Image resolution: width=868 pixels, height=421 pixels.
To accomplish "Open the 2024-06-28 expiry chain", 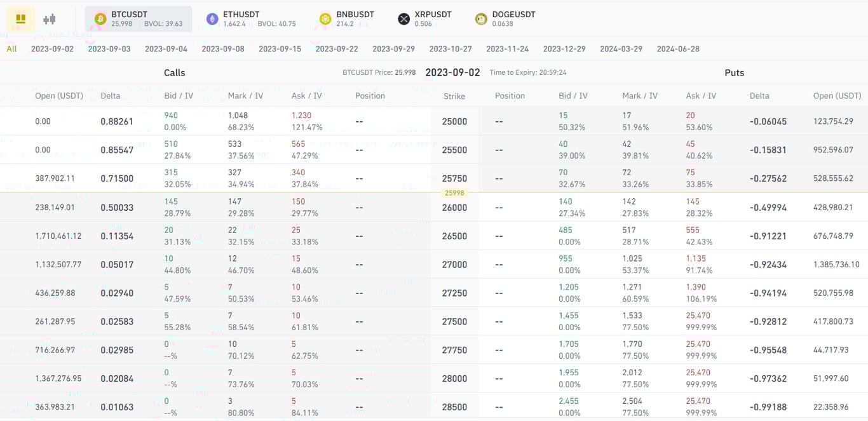I will pyautogui.click(x=677, y=48).
